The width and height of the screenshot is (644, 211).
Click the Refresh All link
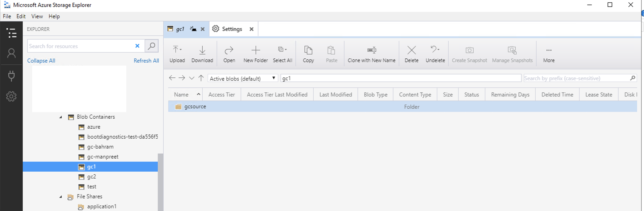tap(146, 60)
